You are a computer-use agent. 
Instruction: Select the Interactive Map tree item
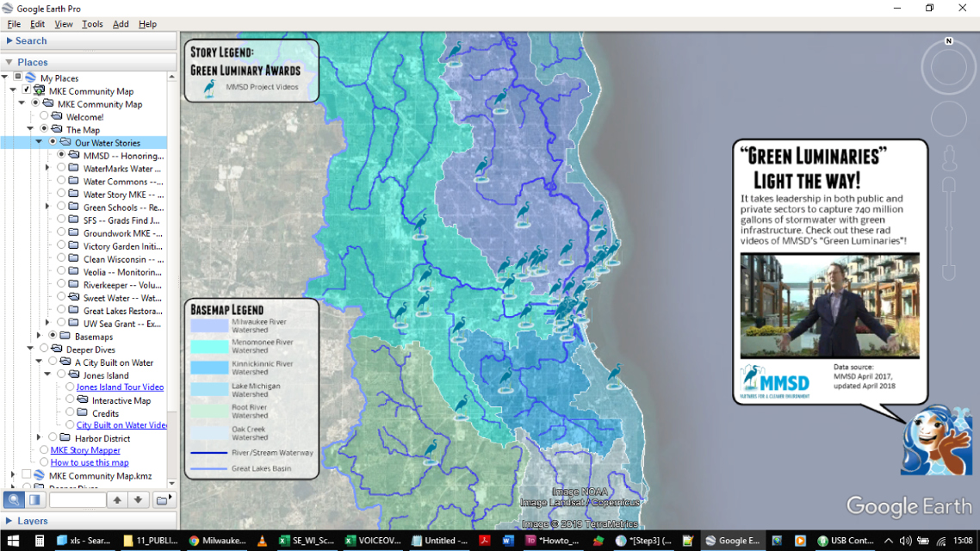(121, 400)
